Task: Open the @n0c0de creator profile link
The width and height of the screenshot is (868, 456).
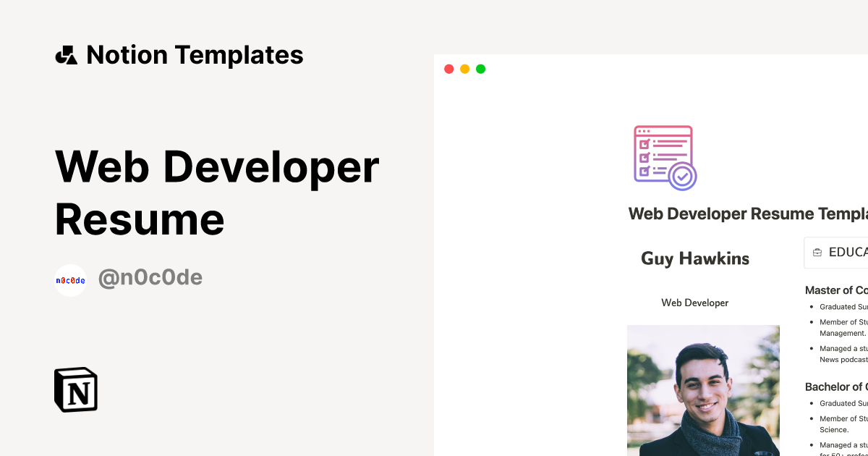Action: coord(150,278)
